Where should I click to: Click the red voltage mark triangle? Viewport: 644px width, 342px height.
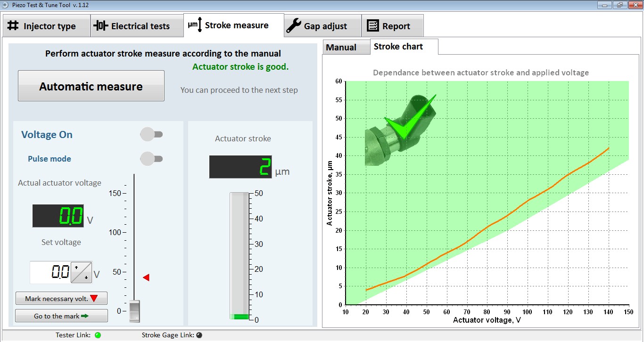point(146,277)
